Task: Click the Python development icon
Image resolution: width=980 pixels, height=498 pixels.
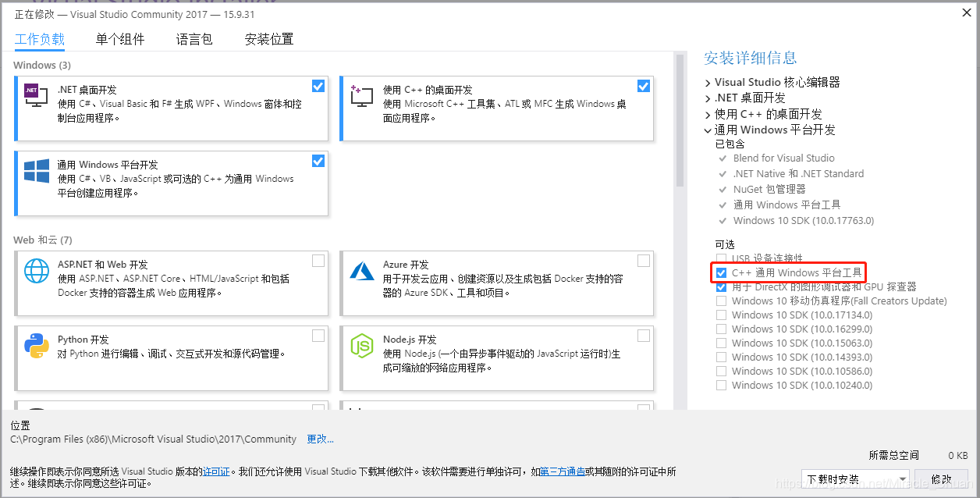Action: point(36,345)
